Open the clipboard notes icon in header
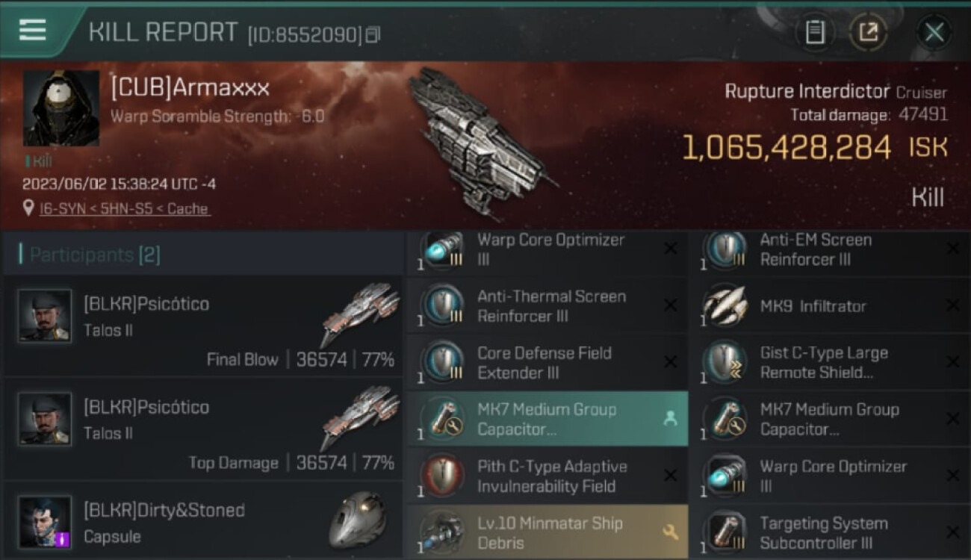Screen dimensions: 971x560 pyautogui.click(x=815, y=32)
